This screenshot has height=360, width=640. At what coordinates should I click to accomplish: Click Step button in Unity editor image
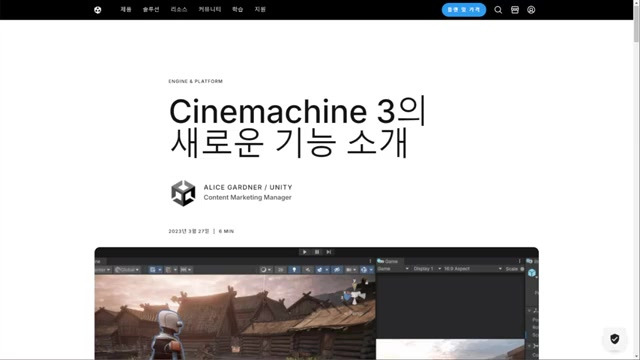[x=329, y=252]
